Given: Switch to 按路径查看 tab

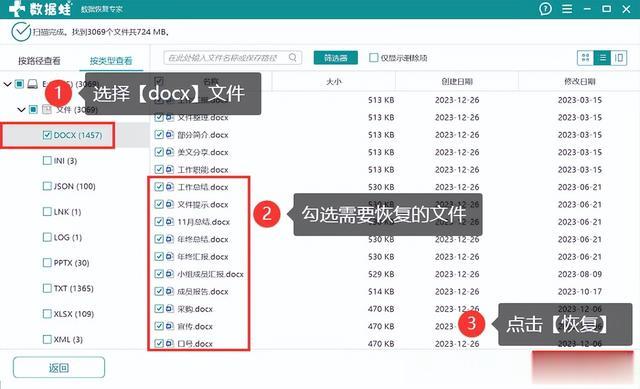Looking at the screenshot, I should tap(39, 61).
